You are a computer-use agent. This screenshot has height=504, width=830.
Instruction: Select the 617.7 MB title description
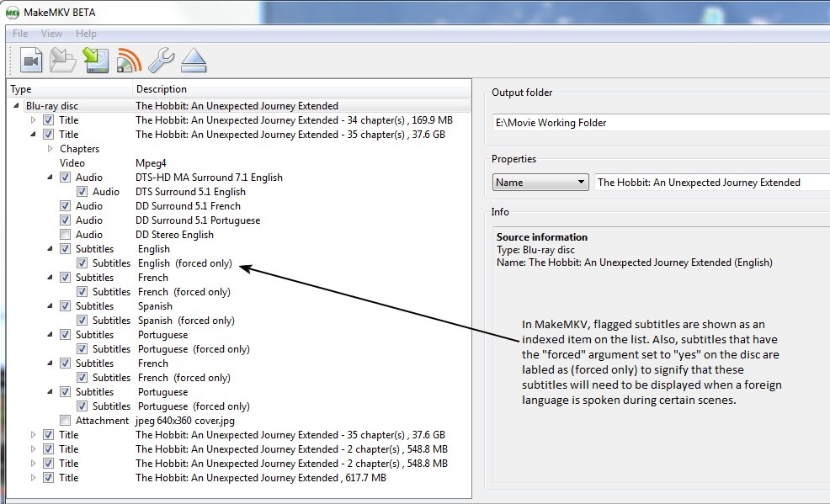261,478
